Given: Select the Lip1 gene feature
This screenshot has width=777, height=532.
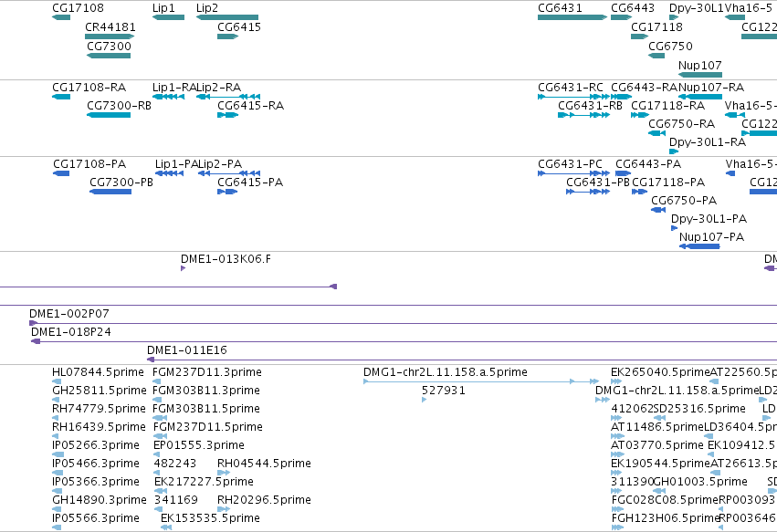Looking at the screenshot, I should click(x=169, y=17).
